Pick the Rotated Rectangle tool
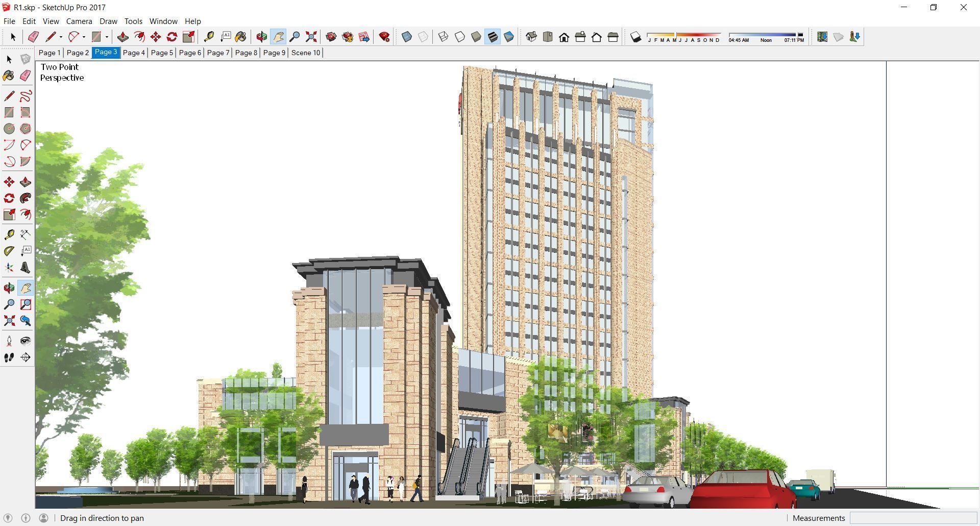 [x=26, y=112]
